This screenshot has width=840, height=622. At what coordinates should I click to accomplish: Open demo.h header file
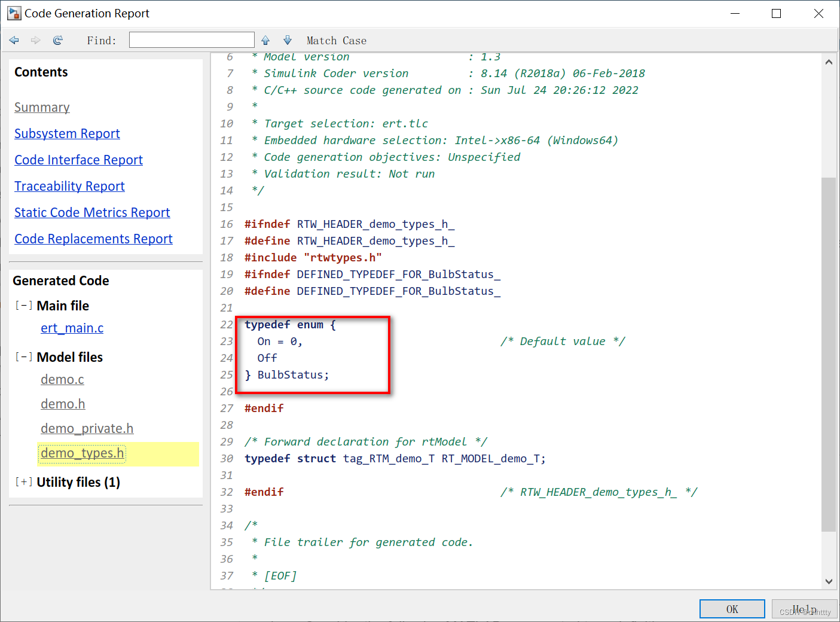63,404
